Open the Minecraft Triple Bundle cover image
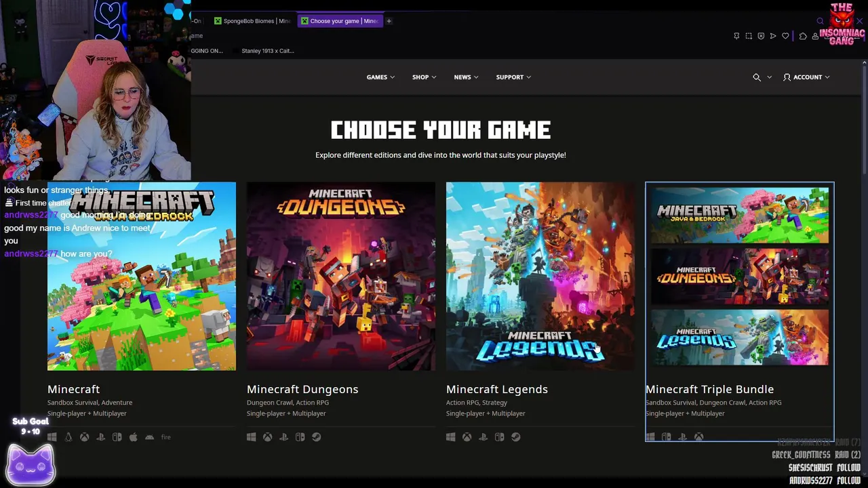The height and width of the screenshot is (488, 868). pyautogui.click(x=740, y=277)
